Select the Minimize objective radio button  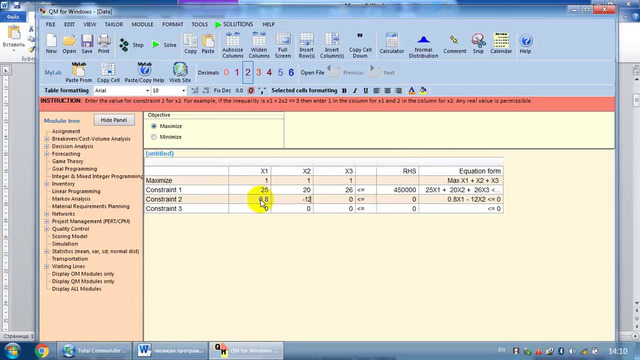click(x=154, y=137)
